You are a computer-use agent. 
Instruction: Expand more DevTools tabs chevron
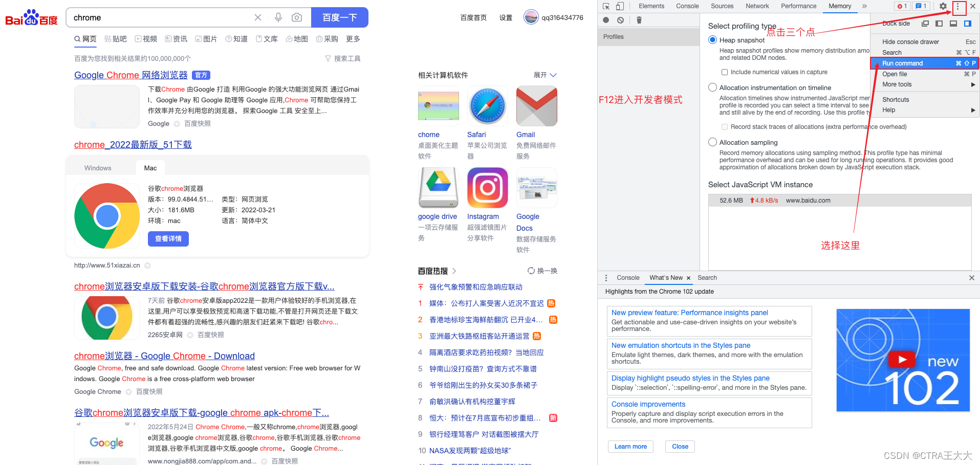coord(864,6)
